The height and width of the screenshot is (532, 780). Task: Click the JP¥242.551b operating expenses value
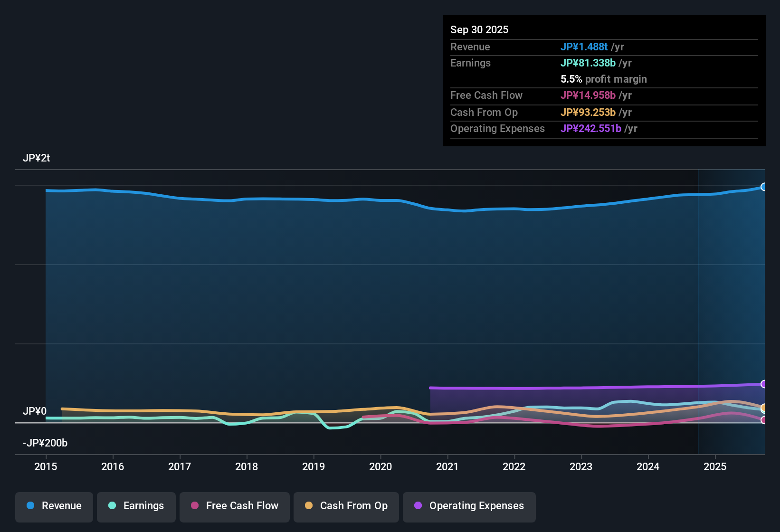tap(591, 129)
